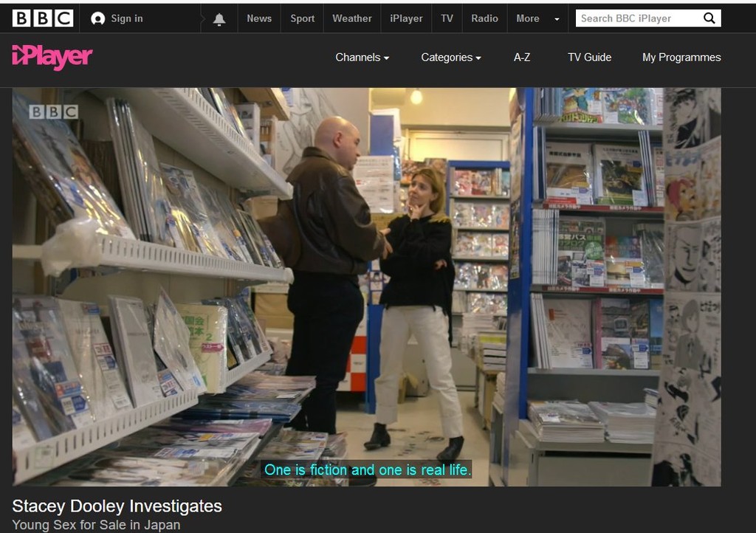Click the search magnifier icon

click(709, 18)
